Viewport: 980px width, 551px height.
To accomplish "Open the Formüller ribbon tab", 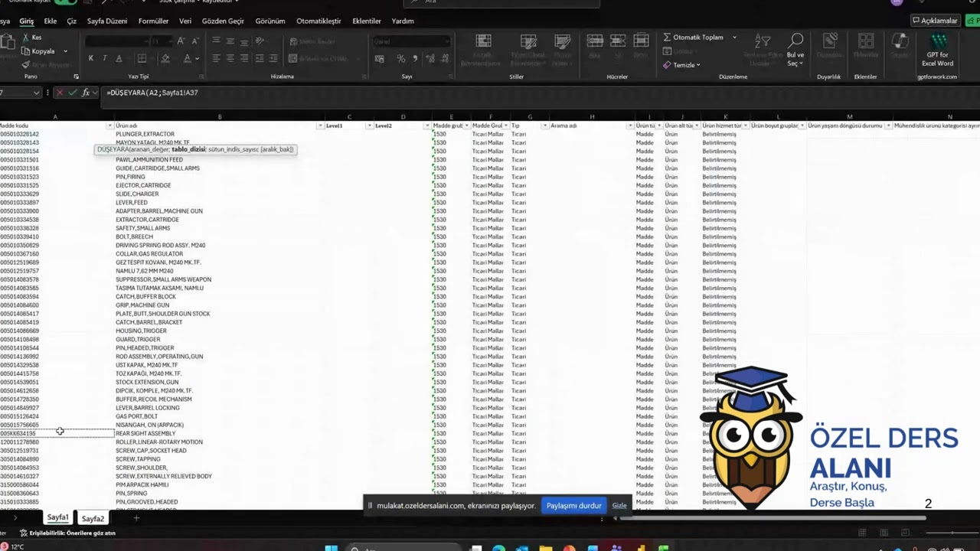I will (153, 21).
